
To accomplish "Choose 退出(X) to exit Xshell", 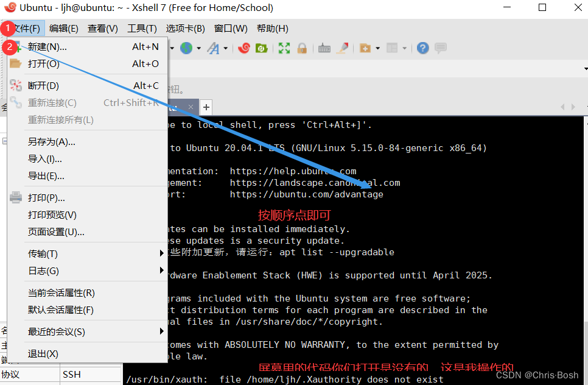I will pyautogui.click(x=88, y=353).
